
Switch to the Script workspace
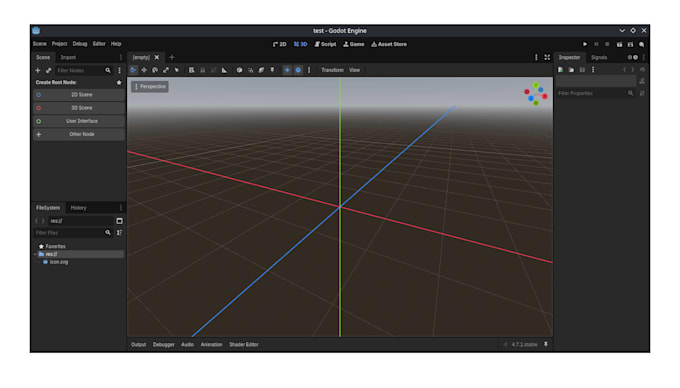pyautogui.click(x=325, y=44)
